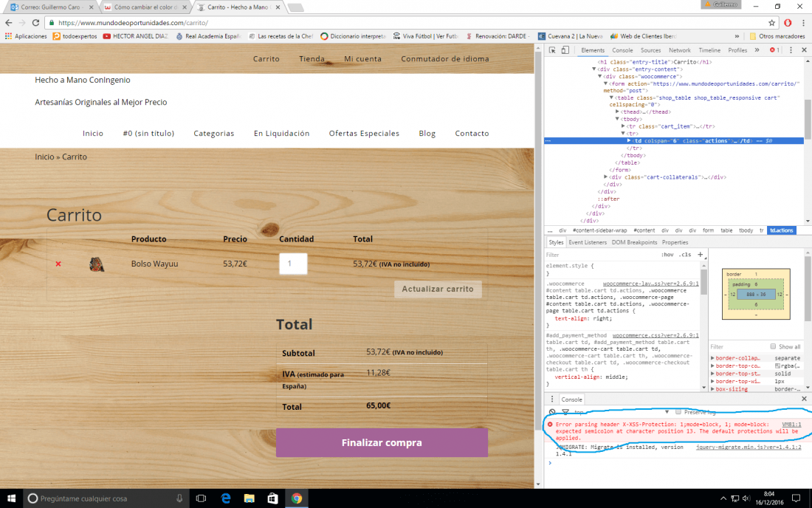Expand the selected td actions node

point(629,141)
